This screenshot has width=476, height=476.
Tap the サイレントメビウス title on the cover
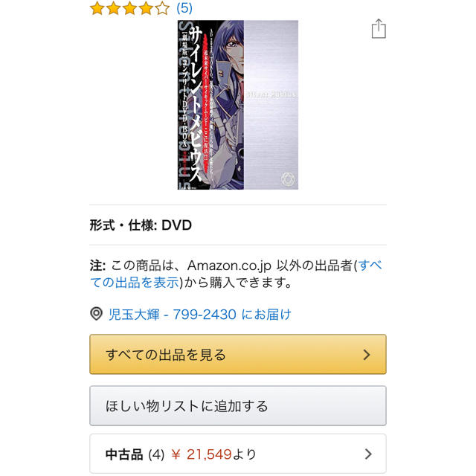coord(196,103)
